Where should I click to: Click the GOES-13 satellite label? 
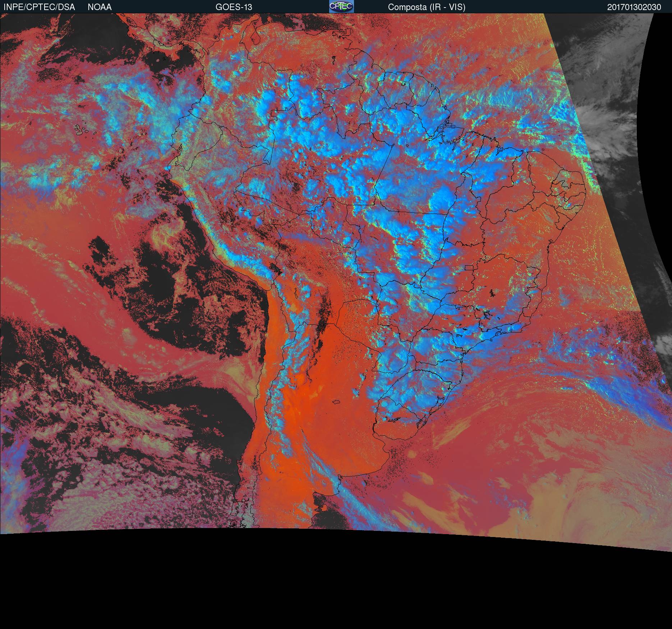pos(234,7)
